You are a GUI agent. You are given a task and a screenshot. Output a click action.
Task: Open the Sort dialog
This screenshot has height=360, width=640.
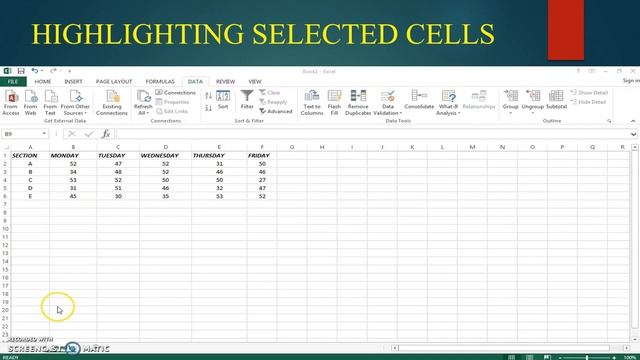pyautogui.click(x=223, y=100)
